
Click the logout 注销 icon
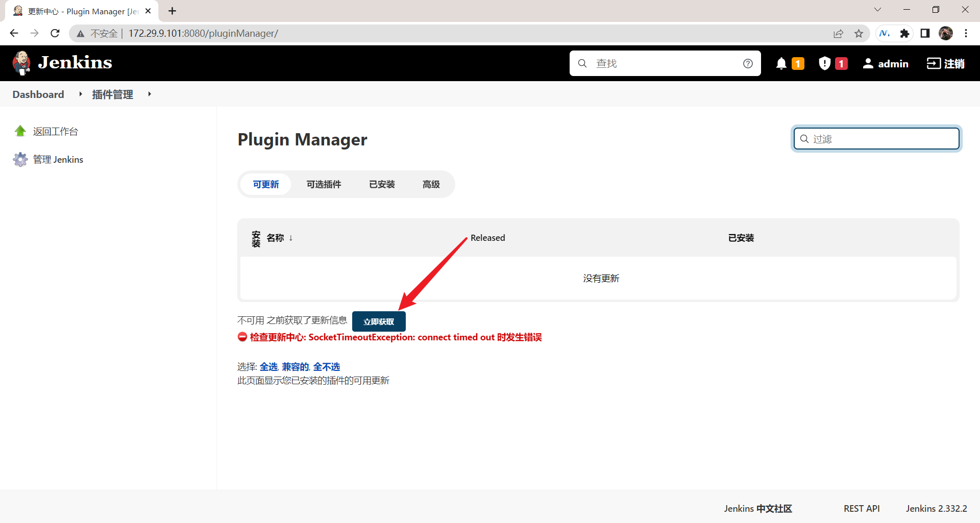tap(934, 63)
